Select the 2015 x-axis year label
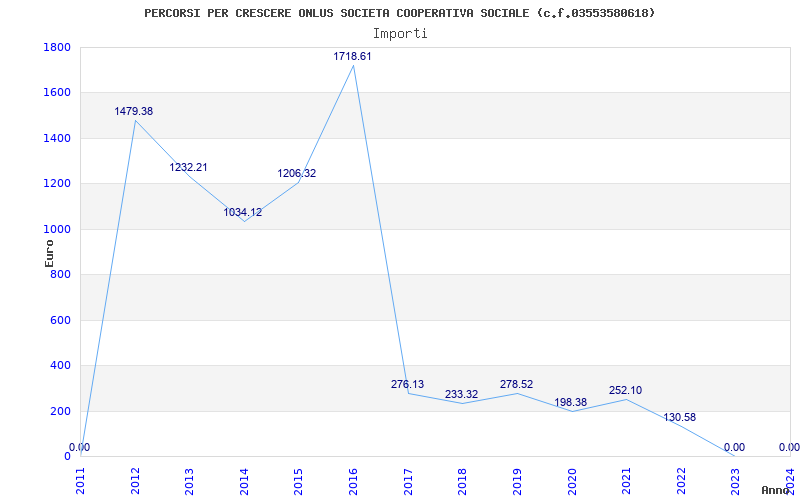This screenshot has height=500, width=800. pos(299,481)
